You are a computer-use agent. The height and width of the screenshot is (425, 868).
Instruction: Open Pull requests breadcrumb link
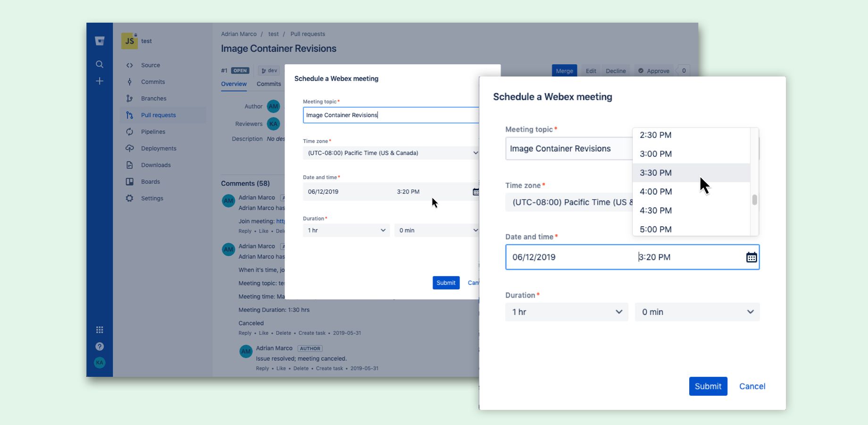[308, 34]
